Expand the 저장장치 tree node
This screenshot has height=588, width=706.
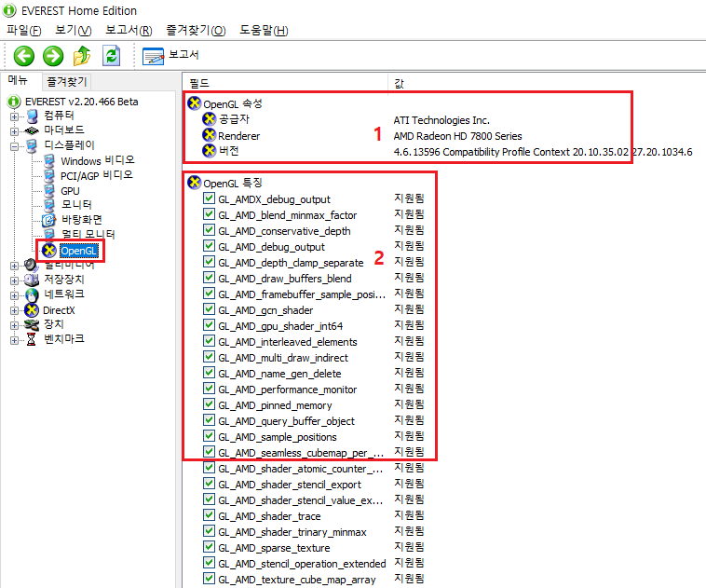(14, 280)
